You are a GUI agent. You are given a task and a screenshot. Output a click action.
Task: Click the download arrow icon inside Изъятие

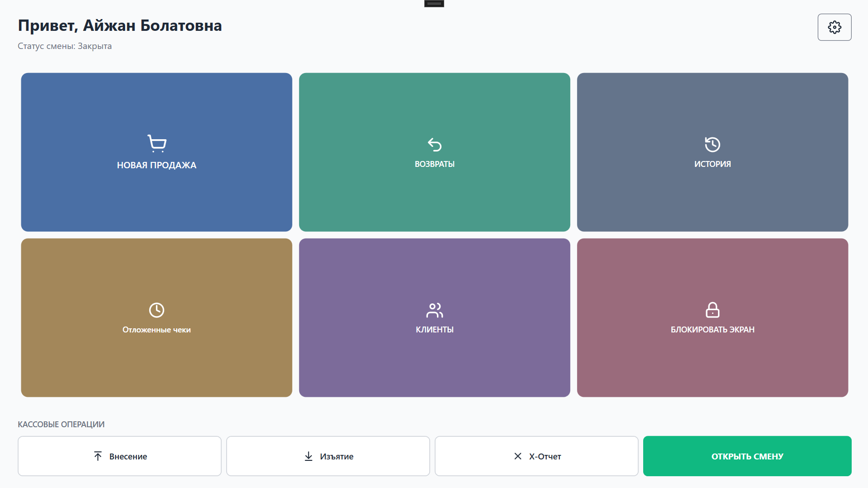(x=309, y=456)
